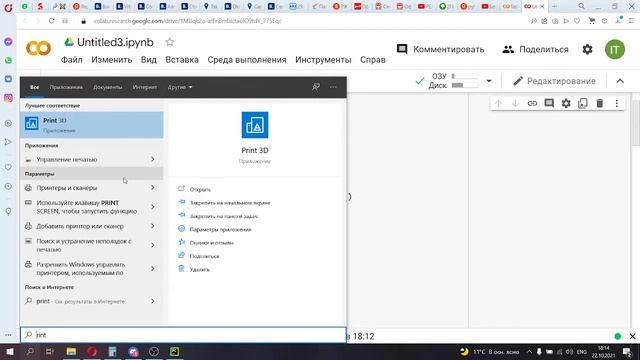This screenshot has height=360, width=640.
Task: Open Calculator icon on taskbar
Action: tap(112, 351)
